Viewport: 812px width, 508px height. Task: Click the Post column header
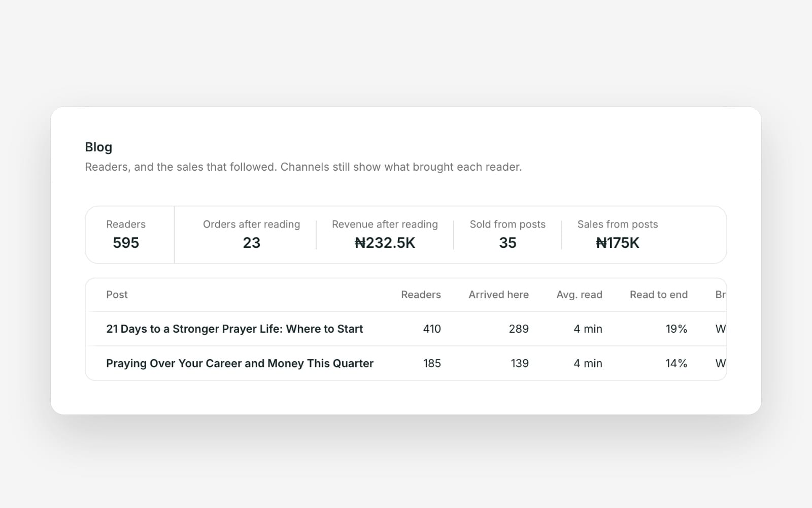[117, 295]
